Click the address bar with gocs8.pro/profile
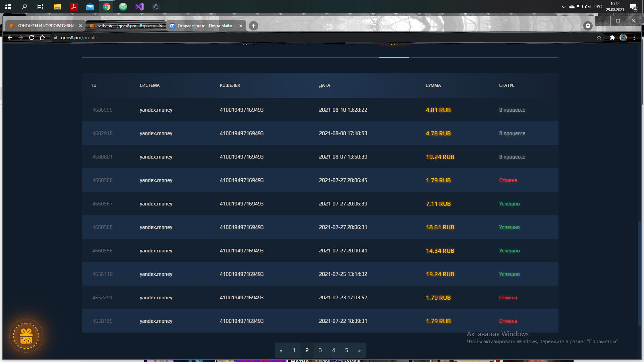 322,38
